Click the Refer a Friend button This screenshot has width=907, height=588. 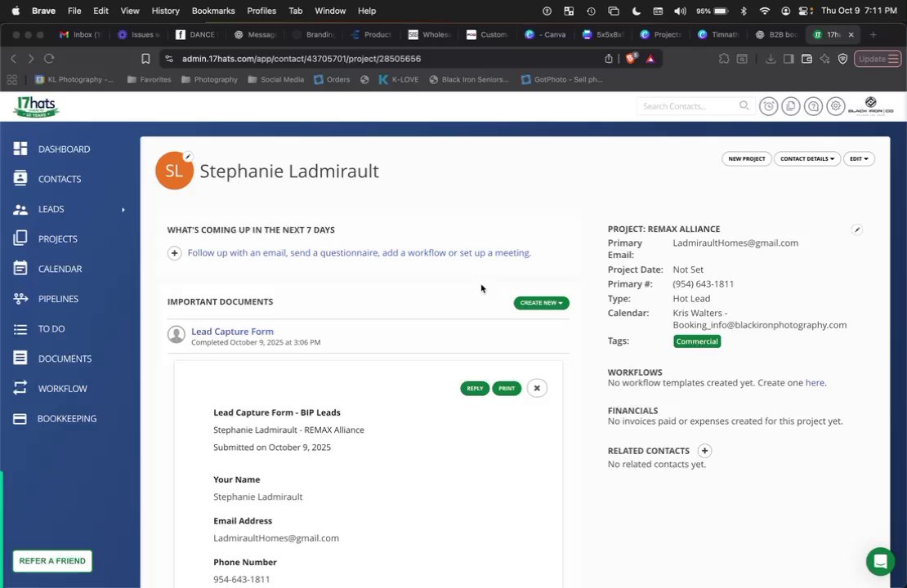point(52,561)
